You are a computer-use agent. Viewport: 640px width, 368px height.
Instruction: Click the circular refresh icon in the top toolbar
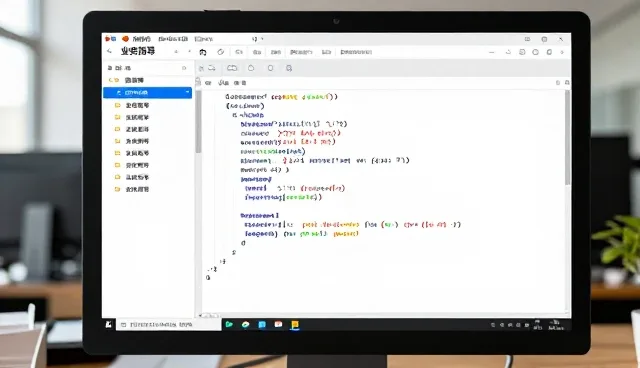[220, 52]
